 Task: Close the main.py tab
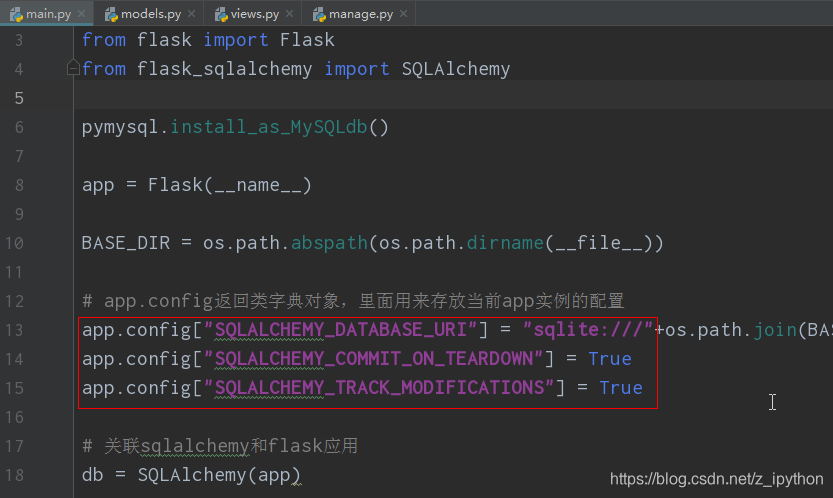[x=81, y=14]
